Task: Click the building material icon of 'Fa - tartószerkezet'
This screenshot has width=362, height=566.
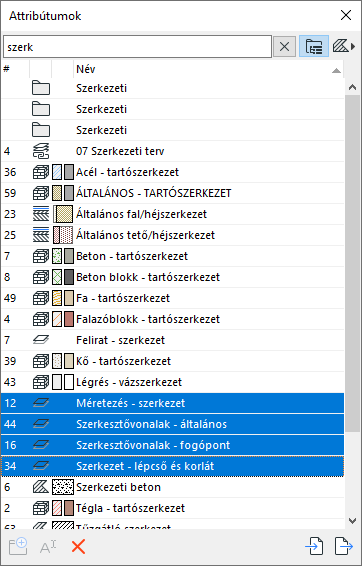Action: (x=40, y=298)
